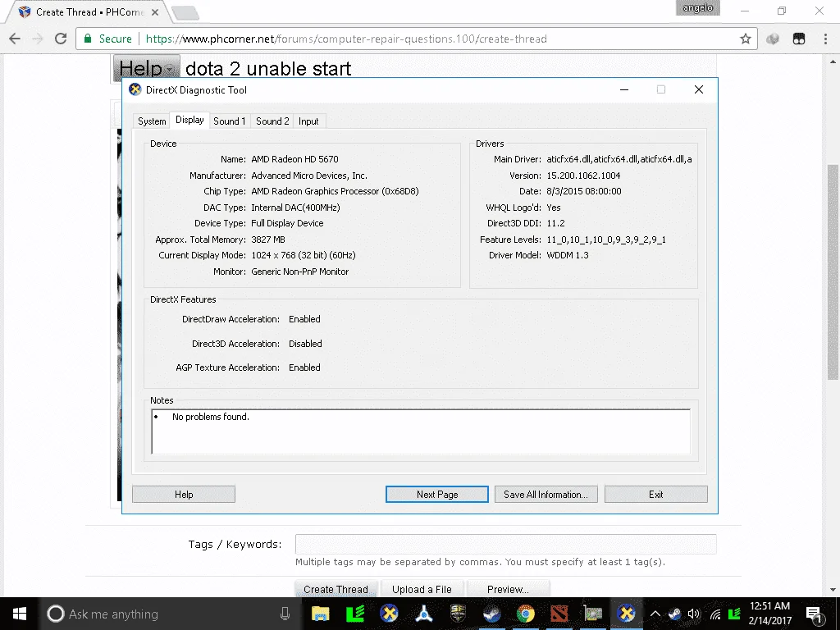Click the 'Ask me anything' search box
Viewport: 840px width, 630px height.
click(169, 614)
